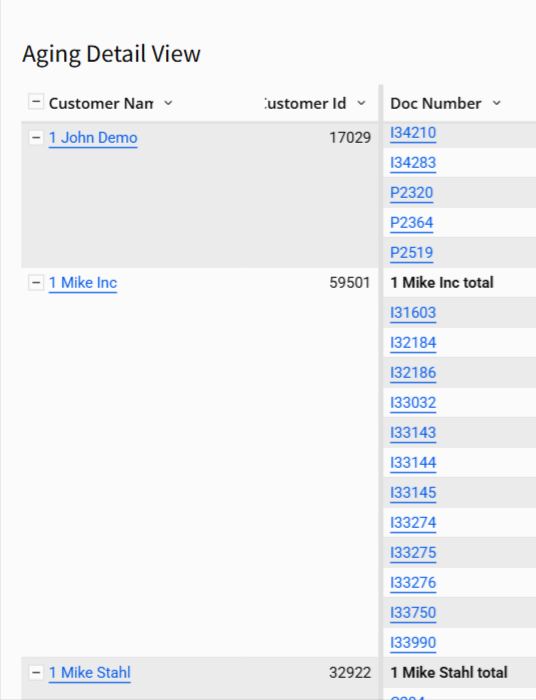Screen dimensions: 536x700
Task: Open the 1 John Demo customer link
Action: pos(93,138)
